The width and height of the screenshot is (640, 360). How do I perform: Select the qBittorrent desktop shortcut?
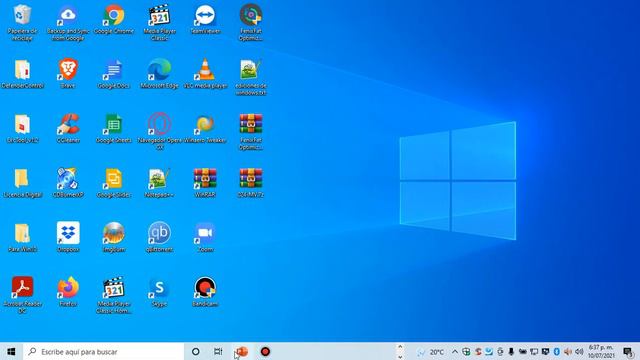pos(159,237)
